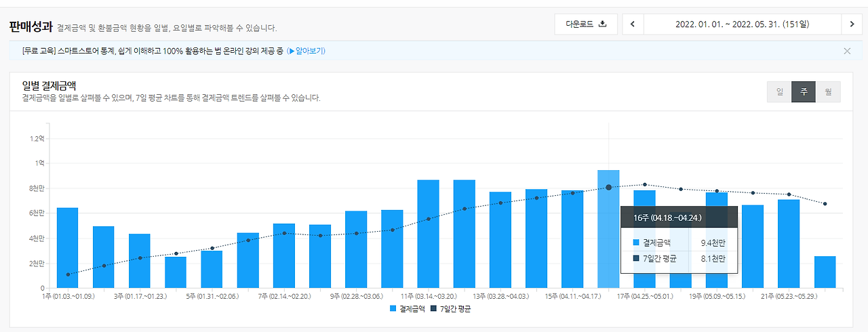Click the tooltip header 16주 (04.18.~04.24.)
Image resolution: width=868 pixels, height=332 pixels.
667,217
